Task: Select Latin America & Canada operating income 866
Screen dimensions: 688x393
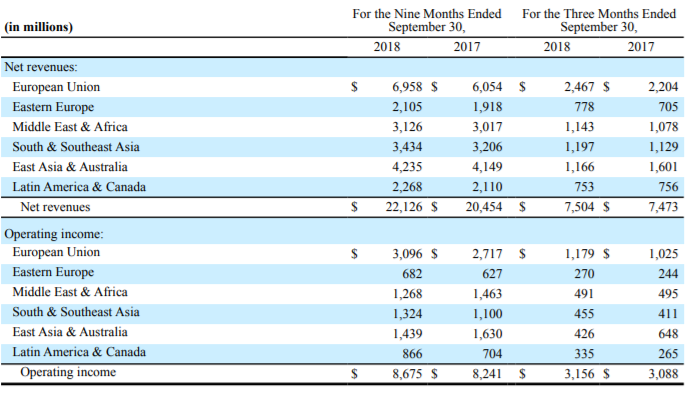Action: 412,354
